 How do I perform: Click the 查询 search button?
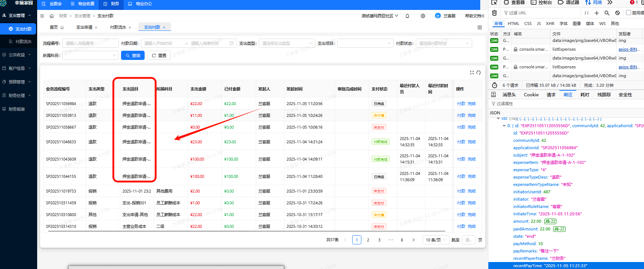133,55
